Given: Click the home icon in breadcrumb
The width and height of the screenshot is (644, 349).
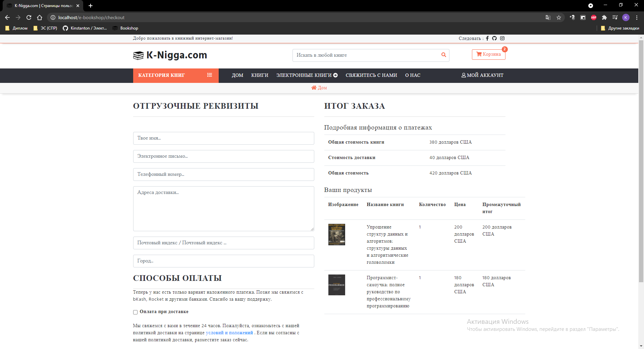Looking at the screenshot, I should tap(314, 88).
